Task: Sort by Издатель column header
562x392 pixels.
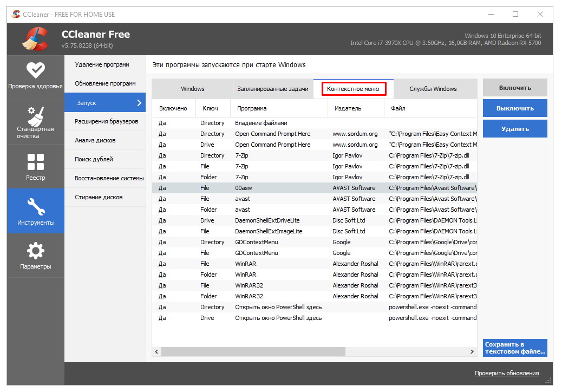Action: [x=356, y=108]
